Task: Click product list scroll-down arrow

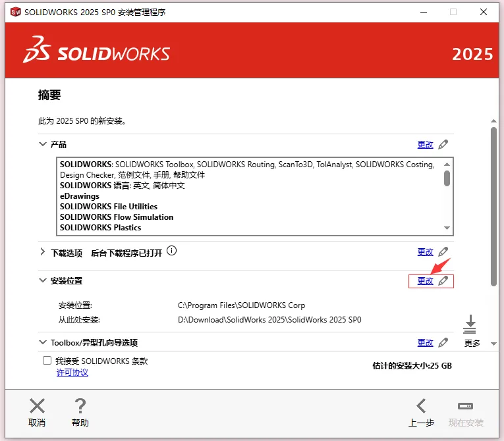Action: point(447,228)
